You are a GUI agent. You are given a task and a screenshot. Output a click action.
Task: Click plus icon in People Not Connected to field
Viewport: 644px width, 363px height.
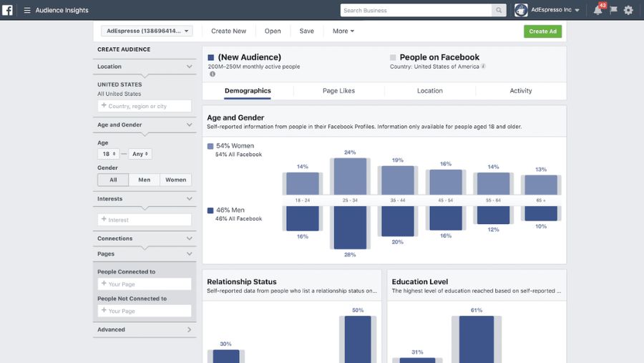coord(104,311)
